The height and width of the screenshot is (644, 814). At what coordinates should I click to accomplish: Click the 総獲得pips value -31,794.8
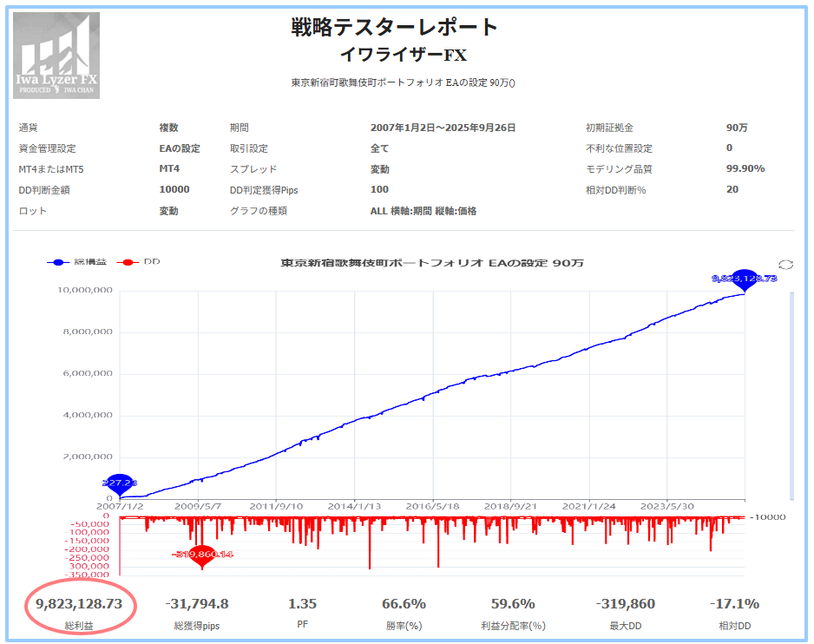(x=197, y=604)
